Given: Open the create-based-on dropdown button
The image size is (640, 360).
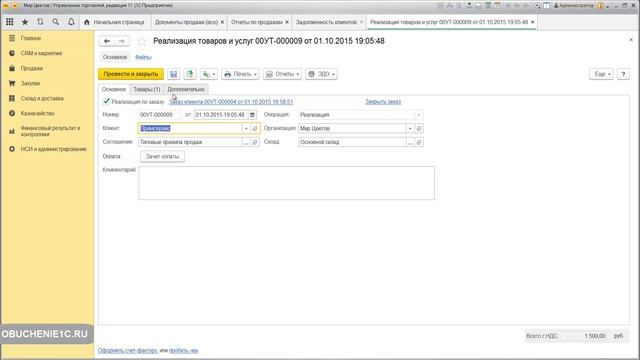Looking at the screenshot, I should (209, 74).
